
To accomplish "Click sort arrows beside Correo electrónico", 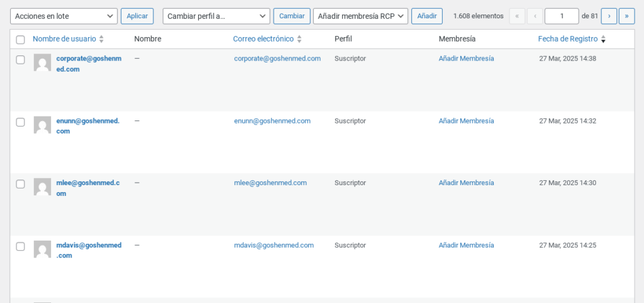I will [299, 39].
